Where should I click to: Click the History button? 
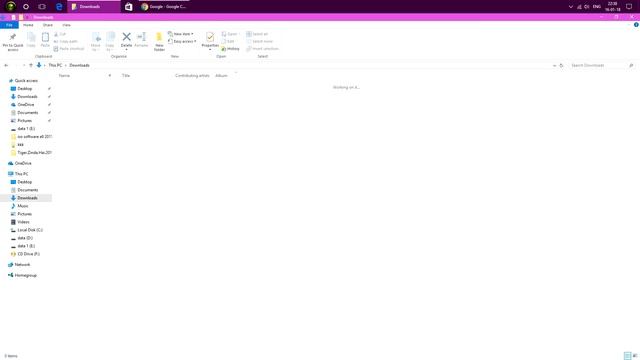(231, 49)
